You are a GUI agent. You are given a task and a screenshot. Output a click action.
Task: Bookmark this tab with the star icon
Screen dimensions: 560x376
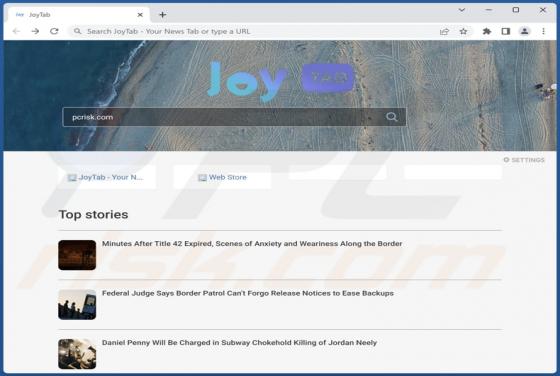[x=463, y=31]
